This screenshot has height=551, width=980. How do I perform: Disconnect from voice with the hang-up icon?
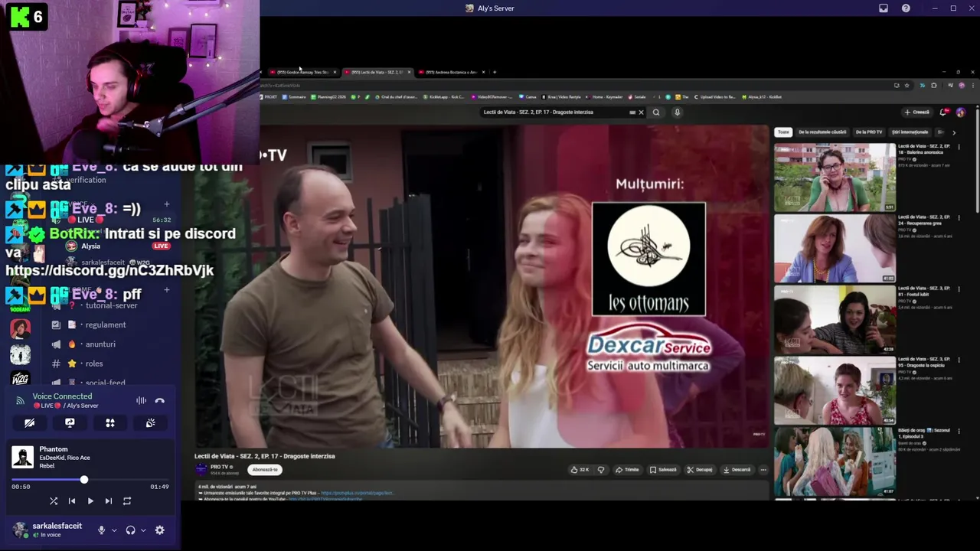tap(159, 400)
